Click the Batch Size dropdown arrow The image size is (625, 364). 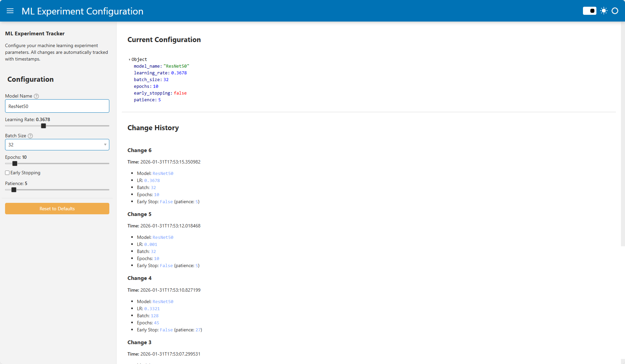(105, 145)
